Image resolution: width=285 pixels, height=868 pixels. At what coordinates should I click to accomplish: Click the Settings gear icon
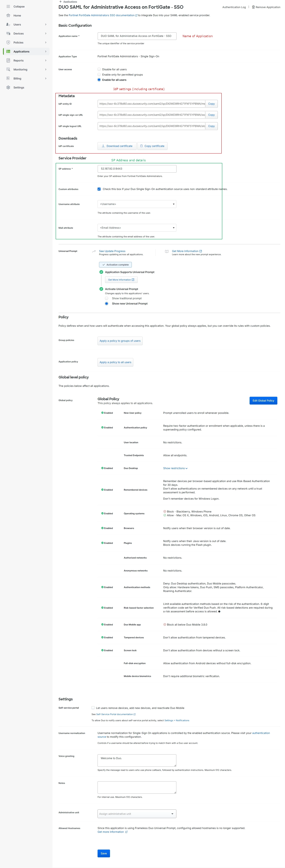coord(8,88)
